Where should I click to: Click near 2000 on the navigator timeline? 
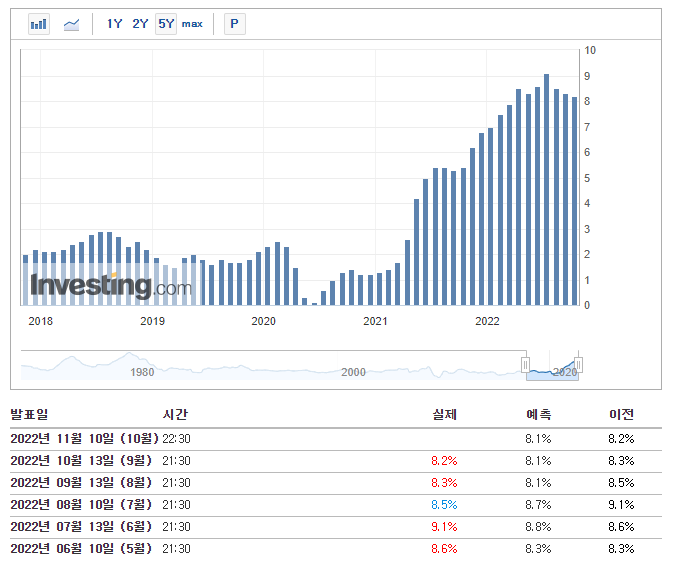click(353, 371)
